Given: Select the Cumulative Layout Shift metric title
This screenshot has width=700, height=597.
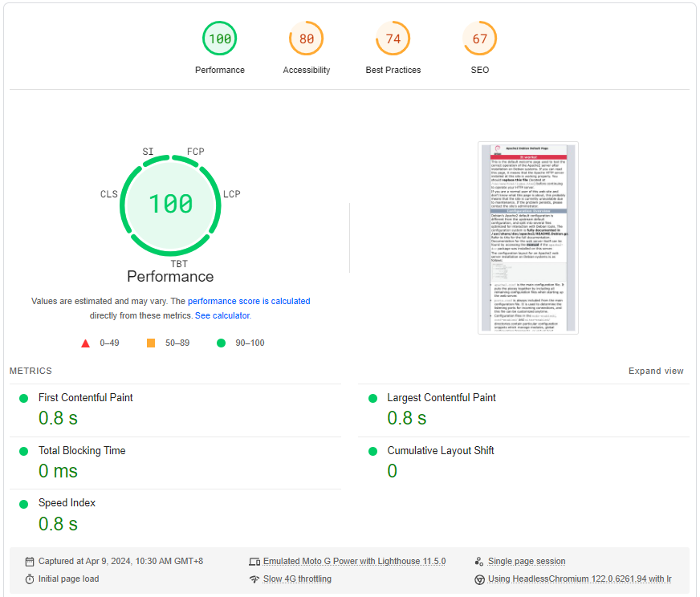Looking at the screenshot, I should point(440,451).
